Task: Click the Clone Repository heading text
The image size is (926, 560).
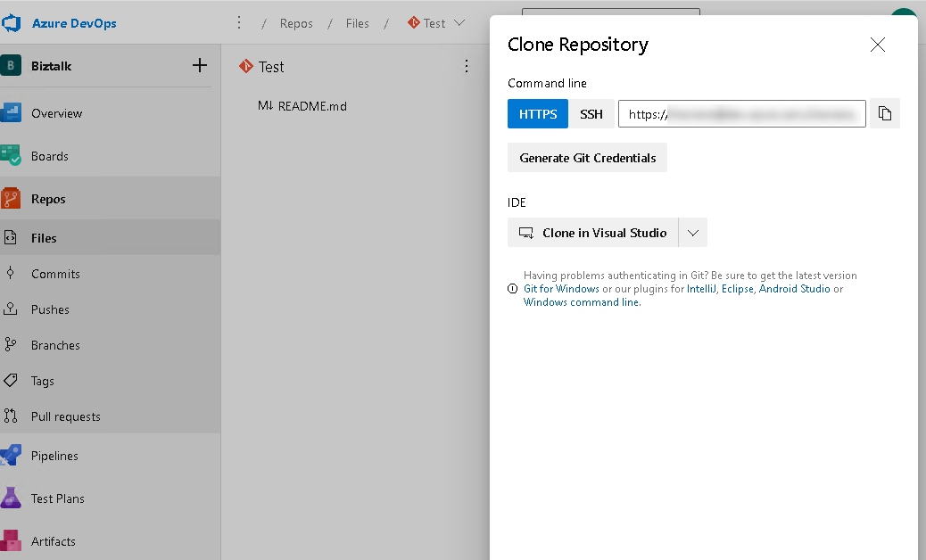Action: point(577,45)
